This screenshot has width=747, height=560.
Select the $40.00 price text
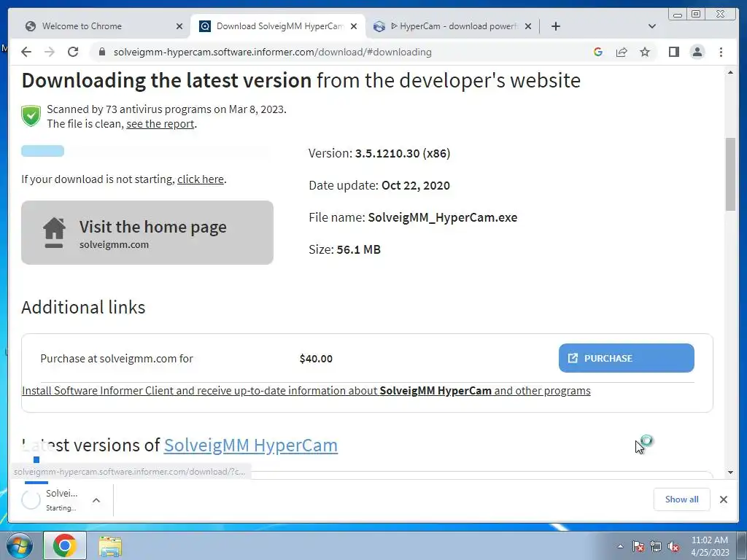pos(316,359)
